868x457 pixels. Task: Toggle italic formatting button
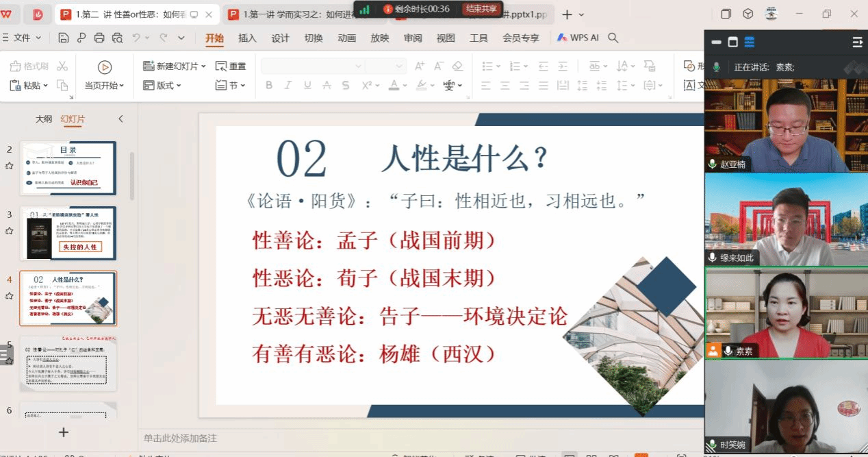288,86
